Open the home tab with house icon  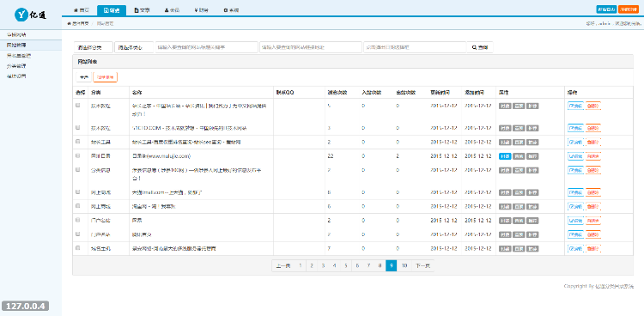pyautogui.click(x=81, y=10)
